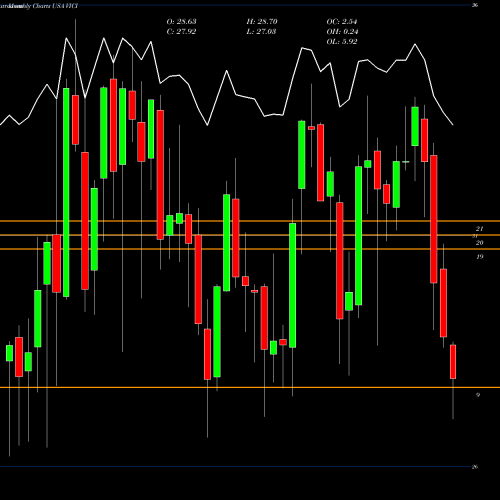The width and height of the screenshot is (500, 500).
Task: Click the open price value O: 28.63
Action: coord(181,22)
